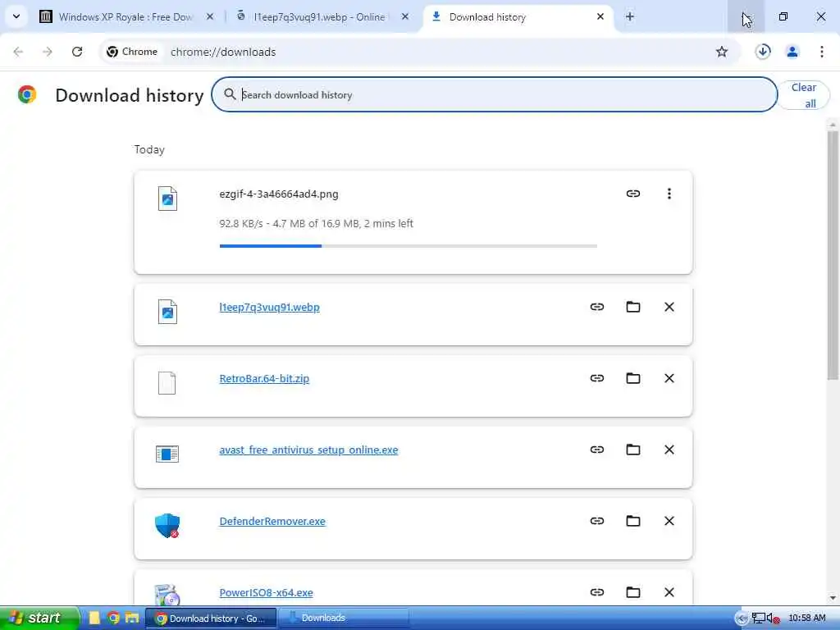The width and height of the screenshot is (840, 630).
Task: Open the PowerISO8-x64.exe file link
Action: click(x=267, y=592)
